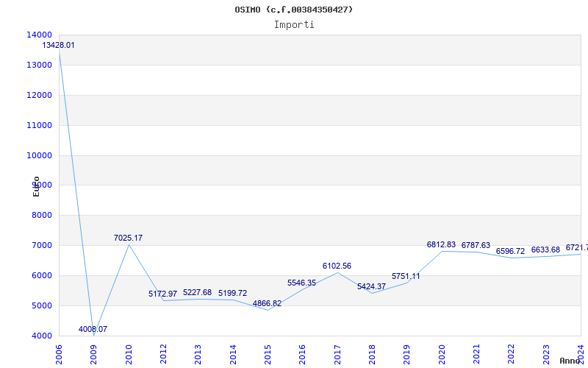Screen dimensions: 588x368
Task: Click the 2016 x-axis year label
Action: (302, 354)
